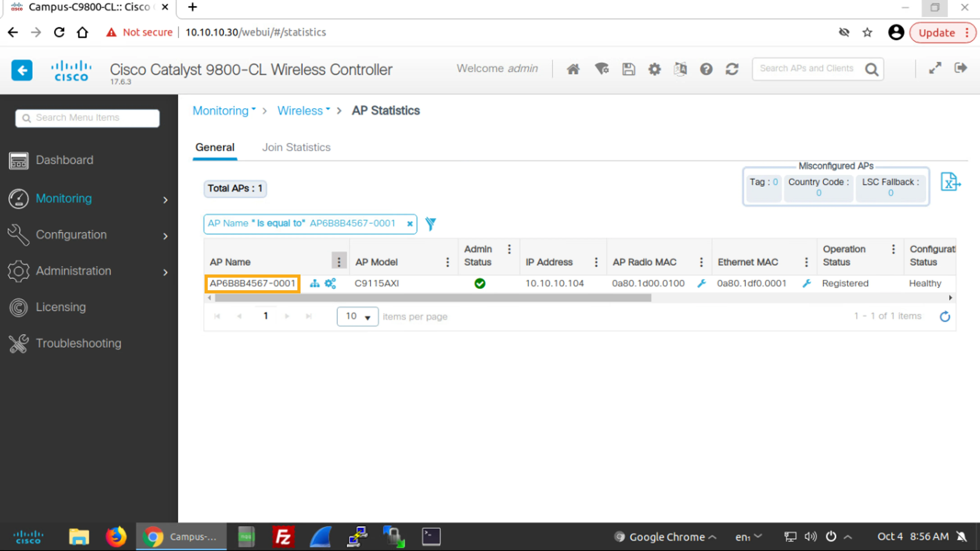Click the logout icon in header
This screenshot has height=551, width=980.
click(961, 68)
